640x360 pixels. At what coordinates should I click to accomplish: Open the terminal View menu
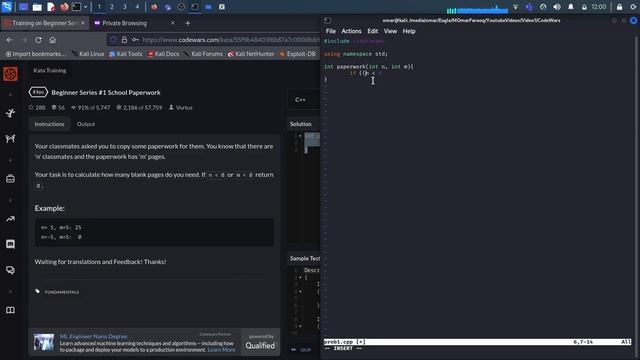[x=390, y=31]
